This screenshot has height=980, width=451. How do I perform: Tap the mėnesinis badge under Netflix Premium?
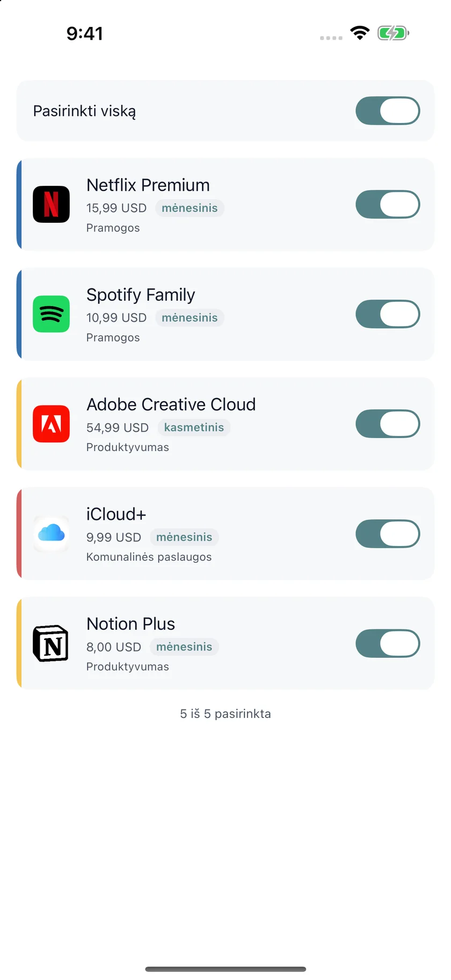(190, 208)
